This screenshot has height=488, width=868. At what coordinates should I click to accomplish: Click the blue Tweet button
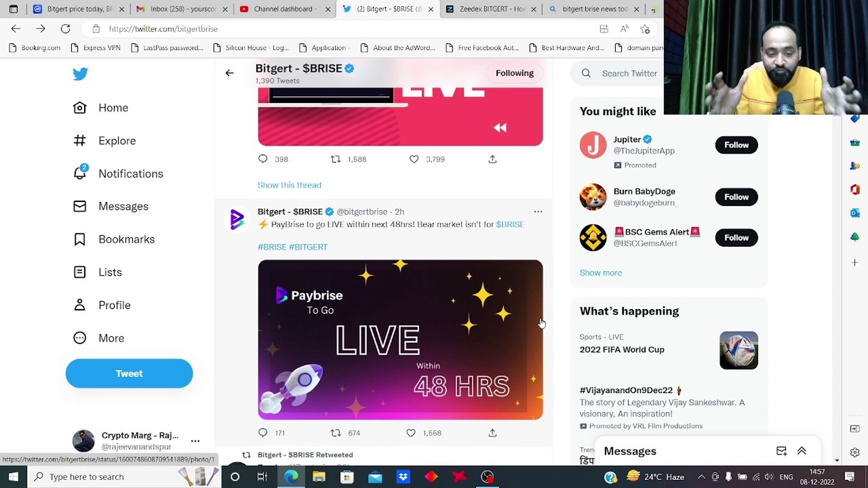point(129,373)
